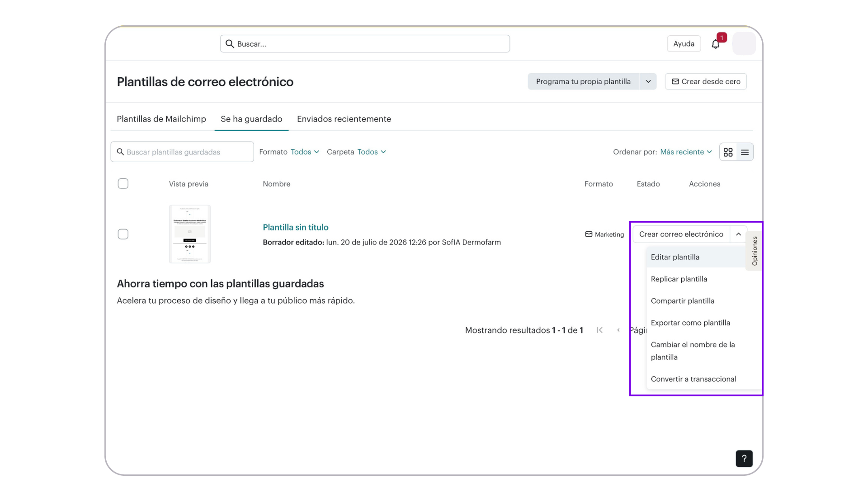Go to first results page arrow
This screenshot has height=488, width=868.
[x=600, y=330]
